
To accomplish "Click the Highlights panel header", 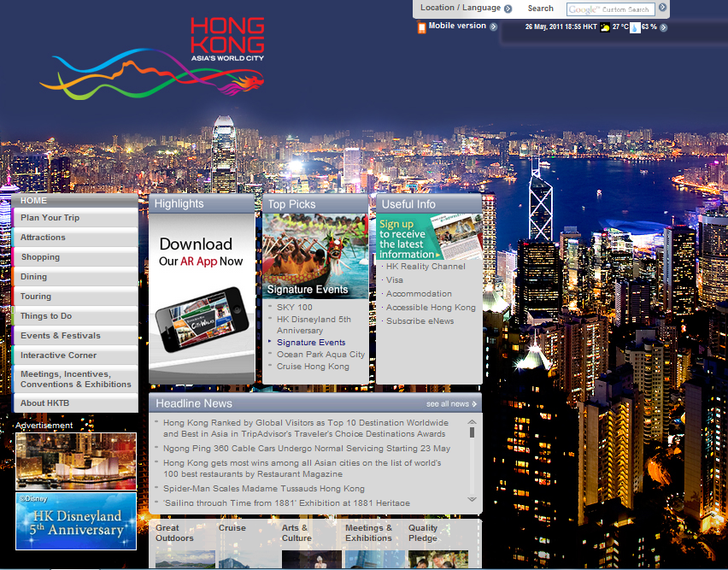I will (x=202, y=203).
